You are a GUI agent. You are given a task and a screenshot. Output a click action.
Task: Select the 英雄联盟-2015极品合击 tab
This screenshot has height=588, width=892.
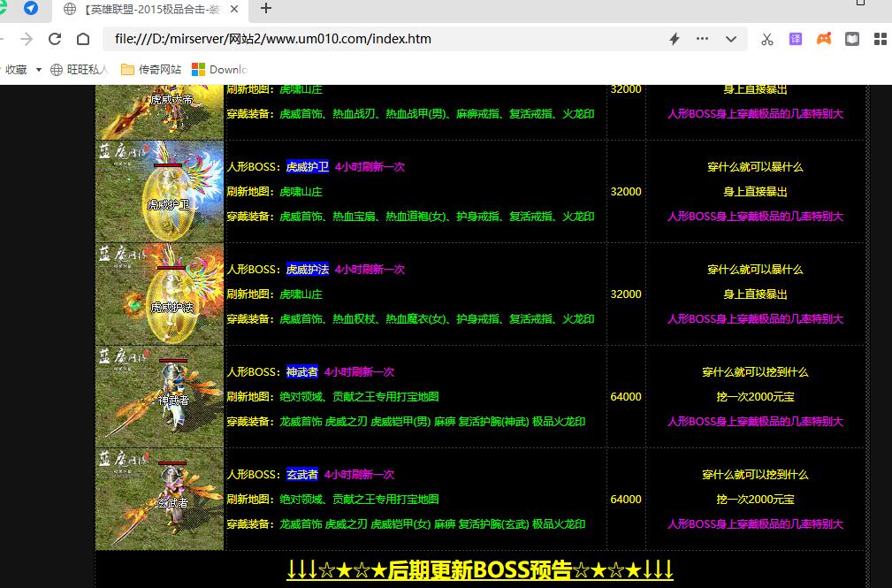150,9
